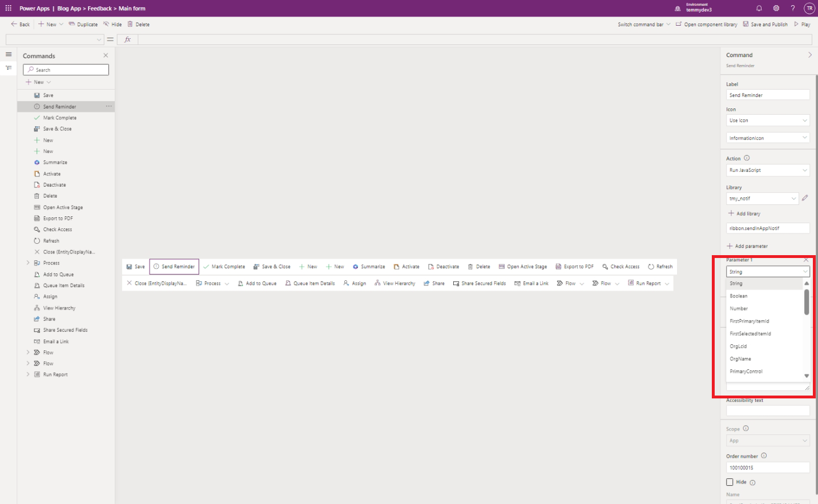Expand the New dropdown in Commands pane
This screenshot has height=504, width=818.
click(49, 82)
